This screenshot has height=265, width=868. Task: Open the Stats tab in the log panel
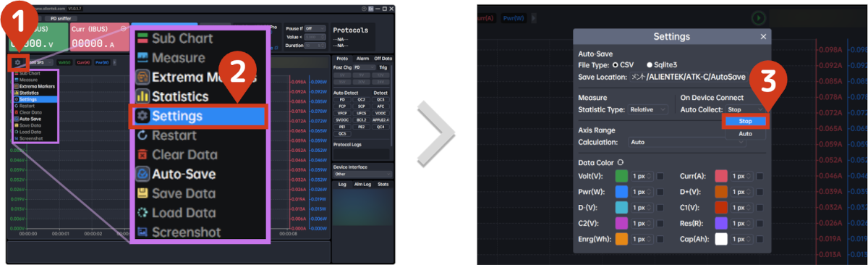(x=383, y=185)
